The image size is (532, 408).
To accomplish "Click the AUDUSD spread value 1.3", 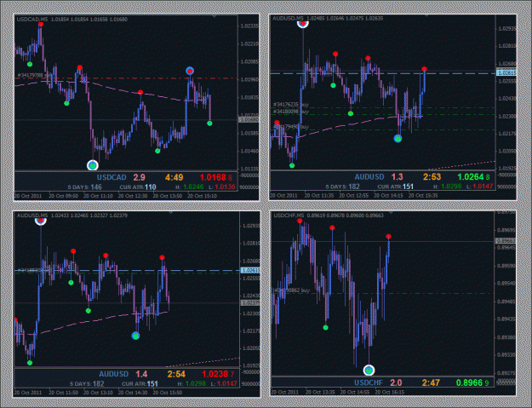I will click(x=397, y=177).
